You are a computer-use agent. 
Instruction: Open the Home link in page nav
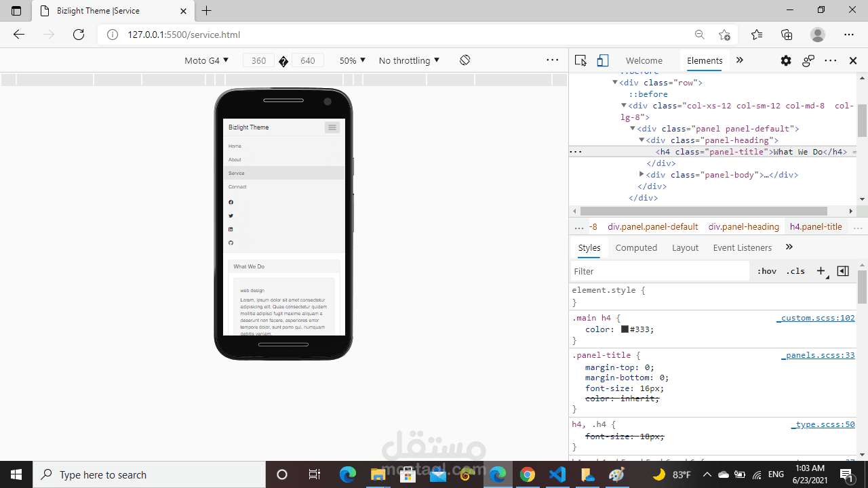(x=235, y=146)
